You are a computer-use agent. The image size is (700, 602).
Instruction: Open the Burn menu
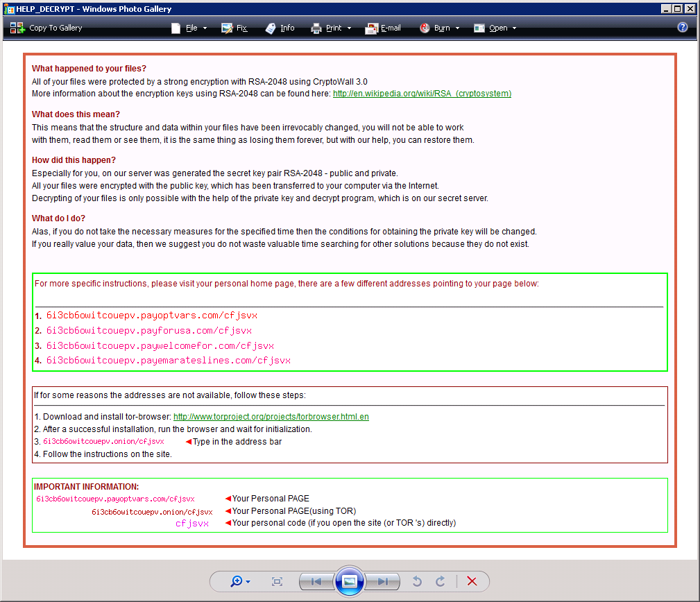[442, 28]
